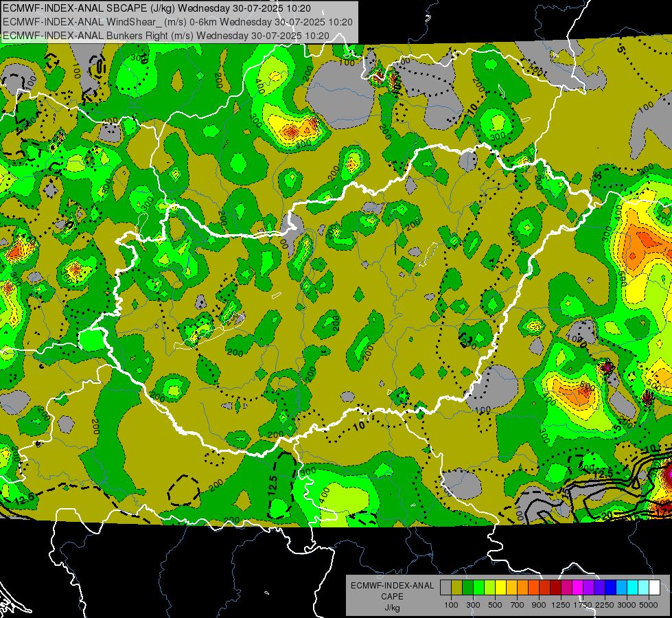Click the pure blue legend swatch
Screen dimensions: 672x618
611,587
